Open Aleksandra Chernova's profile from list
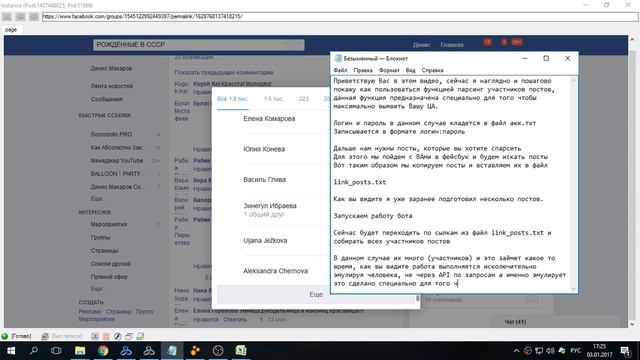This screenshot has width=640, height=360. click(x=276, y=271)
